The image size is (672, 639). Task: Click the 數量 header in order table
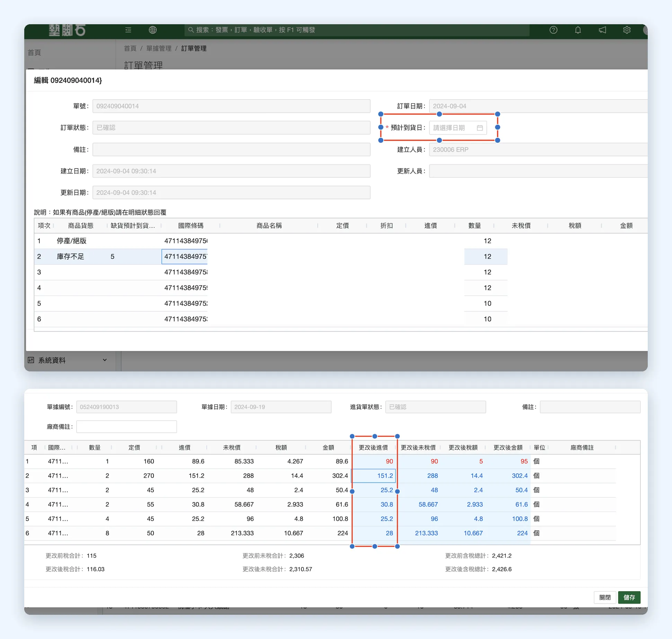[474, 226]
